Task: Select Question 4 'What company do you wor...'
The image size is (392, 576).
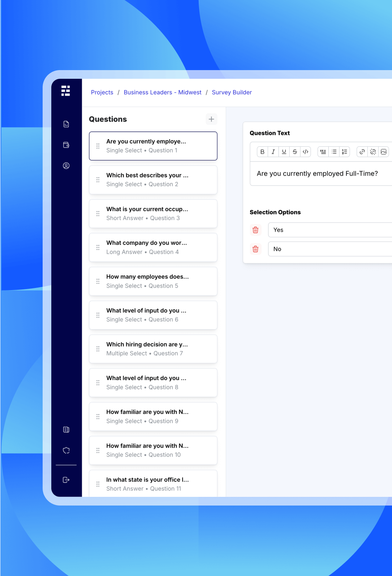Action: point(153,248)
